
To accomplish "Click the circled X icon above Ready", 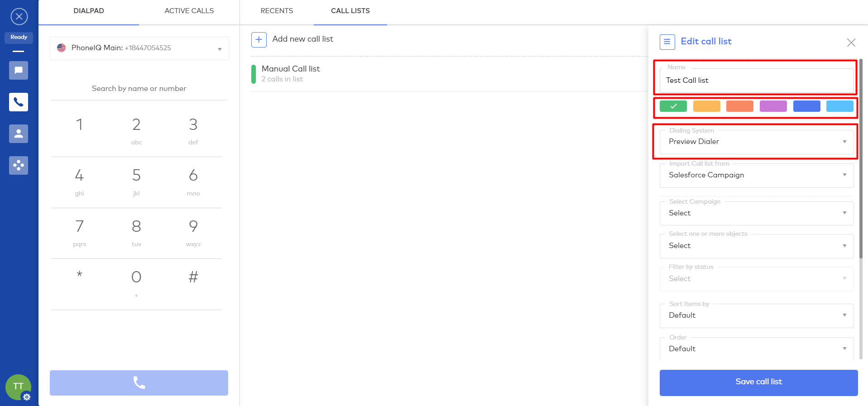I will click(19, 17).
